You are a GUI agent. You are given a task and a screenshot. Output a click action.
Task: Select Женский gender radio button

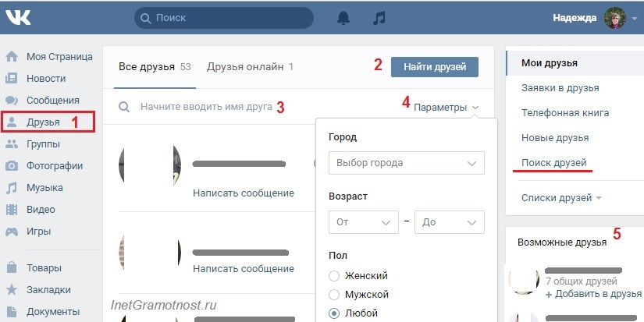(334, 276)
